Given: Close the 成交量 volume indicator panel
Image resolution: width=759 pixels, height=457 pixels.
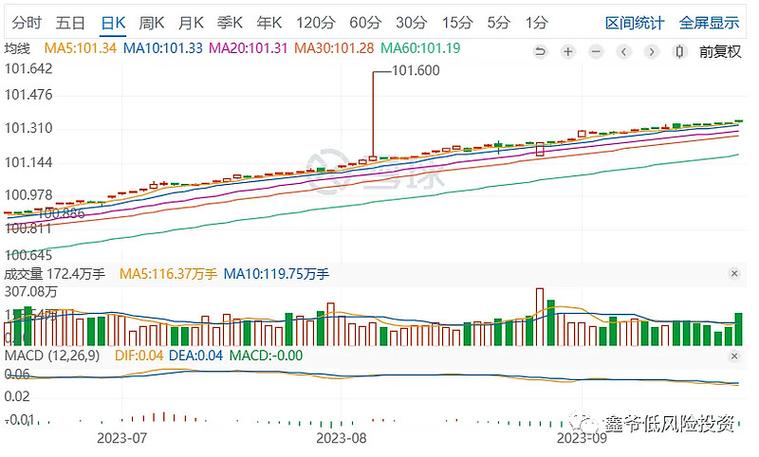Looking at the screenshot, I should click(735, 273).
